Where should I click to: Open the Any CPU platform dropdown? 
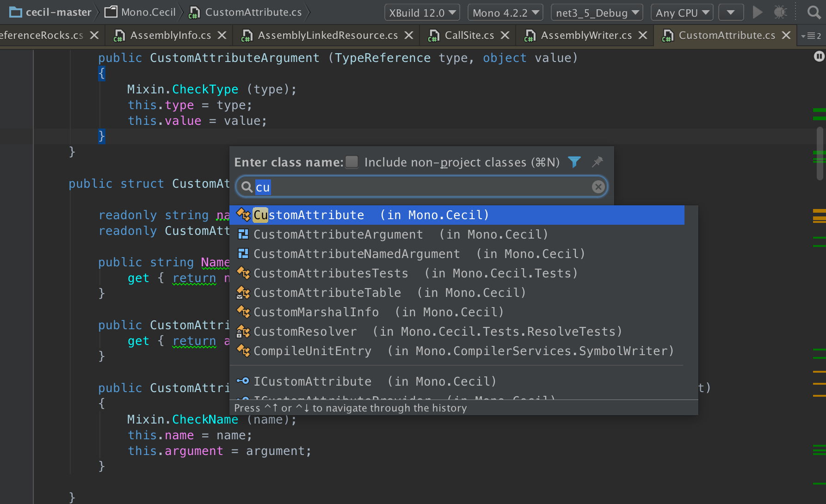tap(682, 12)
